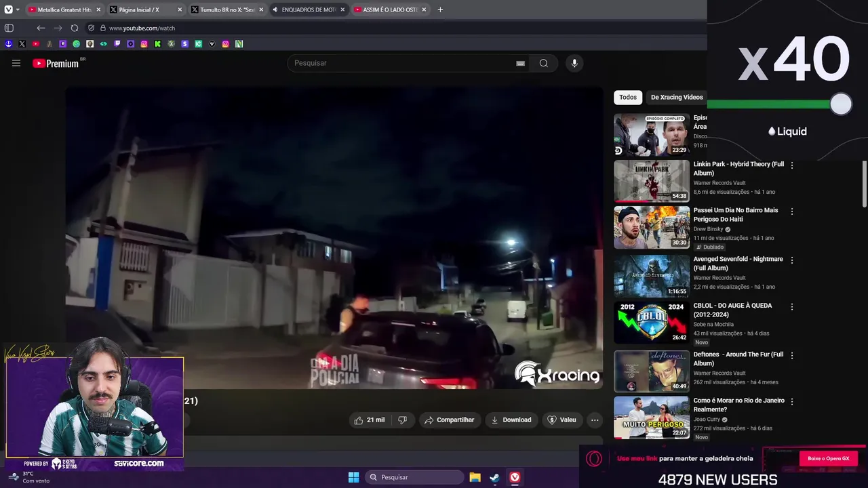Click the x40 overlay slider handle

[841, 104]
